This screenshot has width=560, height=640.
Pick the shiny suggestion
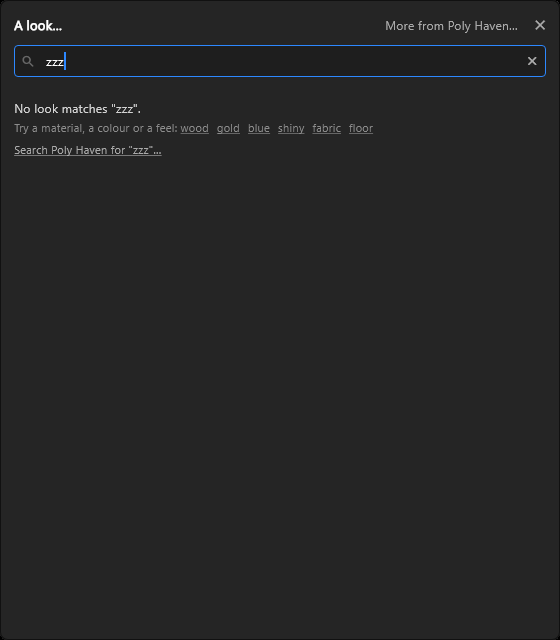coord(291,128)
